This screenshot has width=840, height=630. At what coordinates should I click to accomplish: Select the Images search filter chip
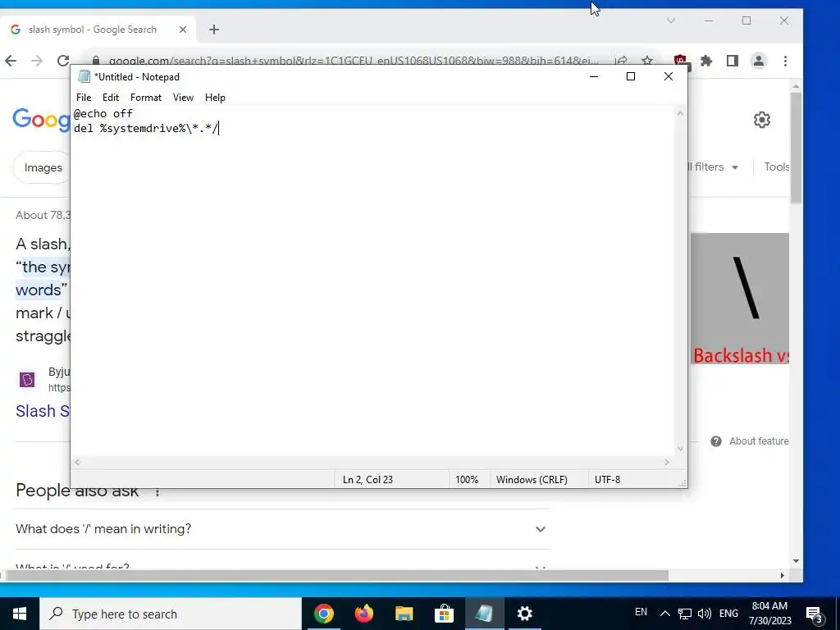coord(43,167)
